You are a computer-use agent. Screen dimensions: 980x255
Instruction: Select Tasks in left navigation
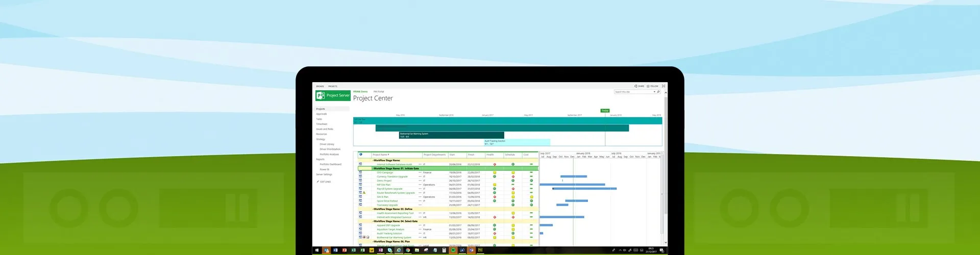tap(319, 119)
